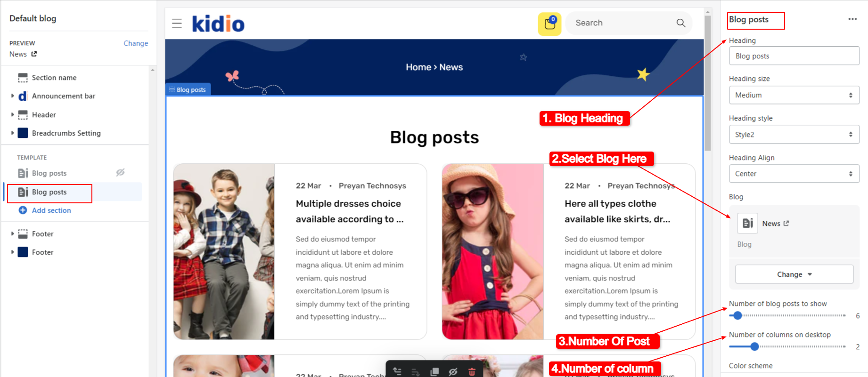This screenshot has height=377, width=868.
Task: Move section down in floating toolbar
Action: click(x=415, y=372)
